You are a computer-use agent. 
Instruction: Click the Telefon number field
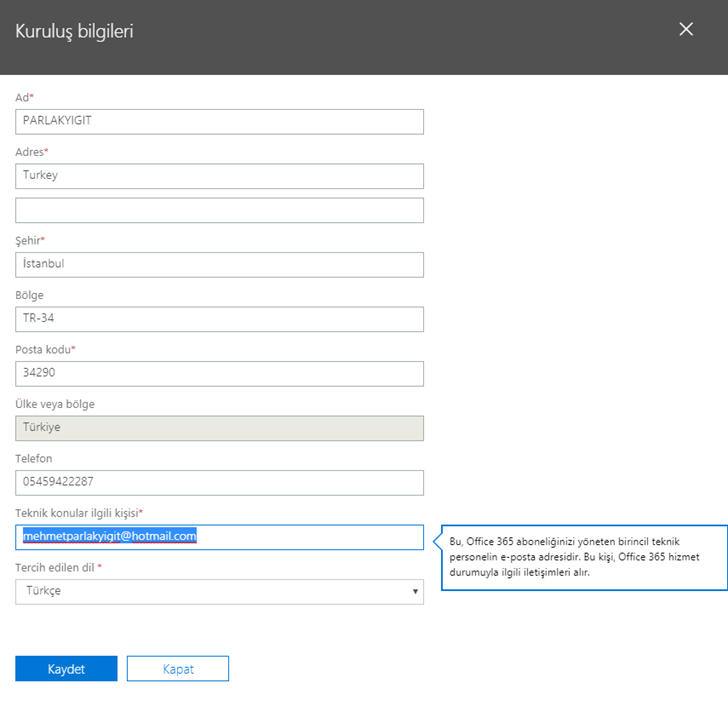pos(219,483)
